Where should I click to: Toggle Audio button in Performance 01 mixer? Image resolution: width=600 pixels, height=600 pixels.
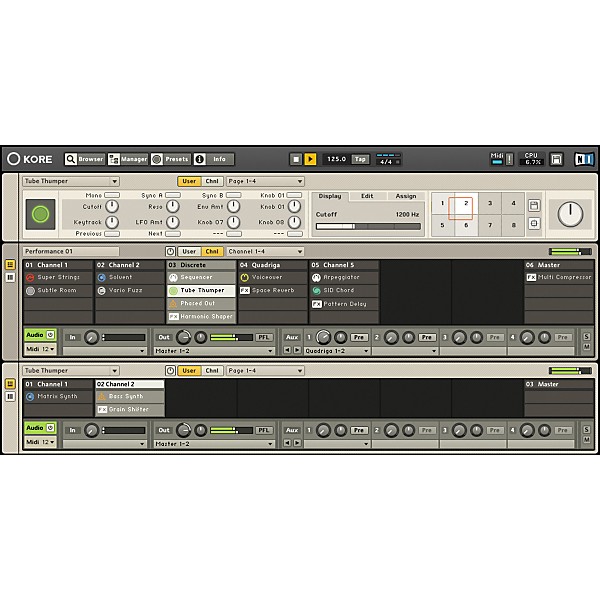(40, 335)
